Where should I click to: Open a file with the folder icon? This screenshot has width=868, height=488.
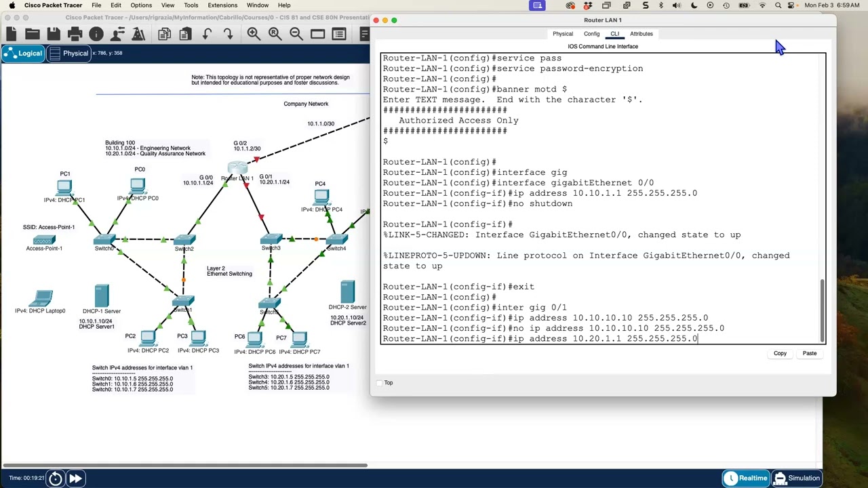tap(32, 34)
